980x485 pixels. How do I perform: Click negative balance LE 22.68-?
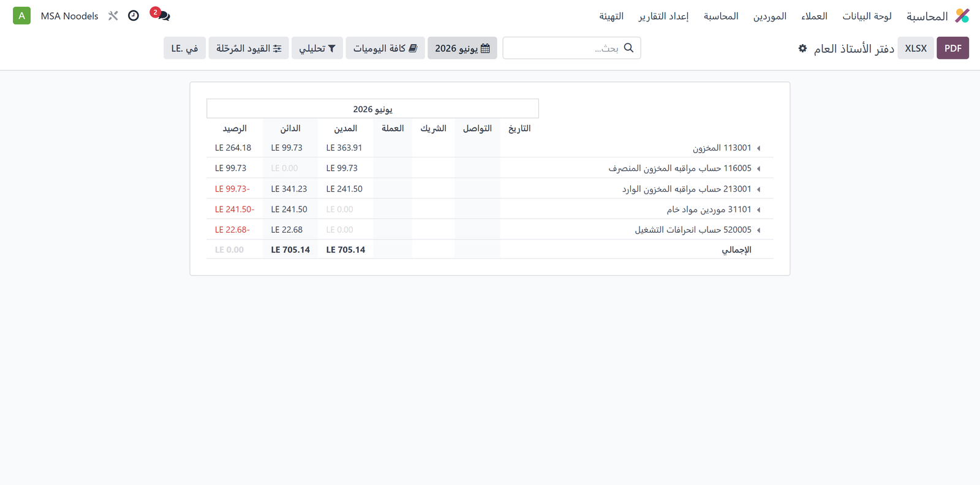pos(232,230)
